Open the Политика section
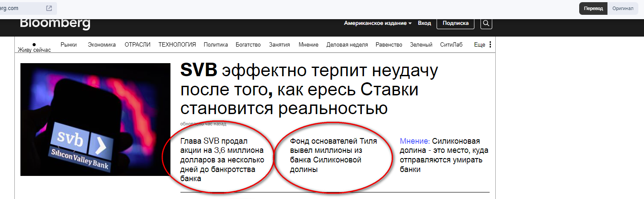The height and width of the screenshot is (199, 644). [x=216, y=44]
